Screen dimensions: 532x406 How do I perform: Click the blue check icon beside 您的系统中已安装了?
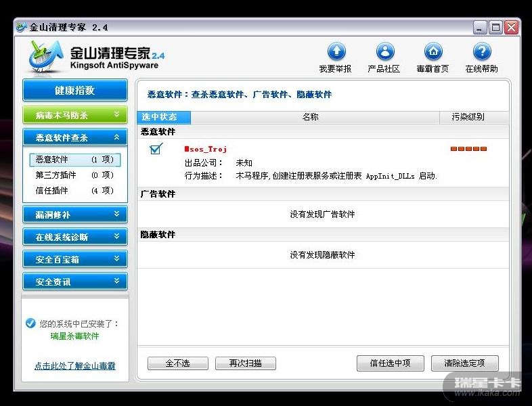pos(30,323)
